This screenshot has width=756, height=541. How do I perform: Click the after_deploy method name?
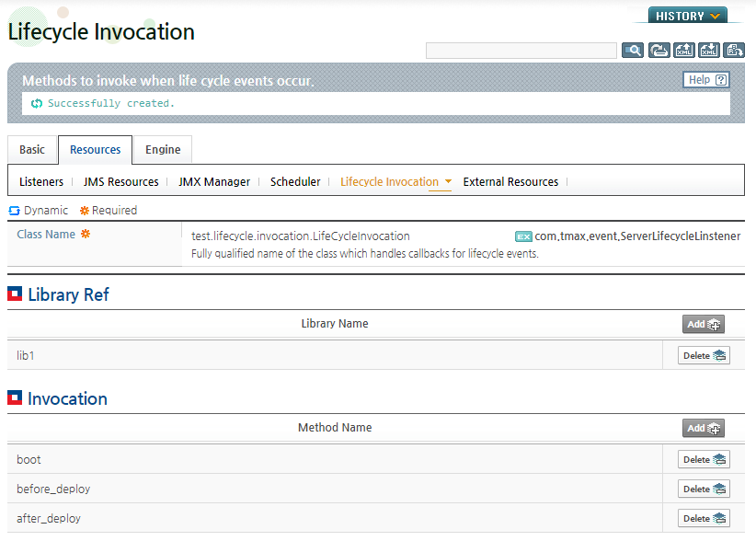point(49,518)
